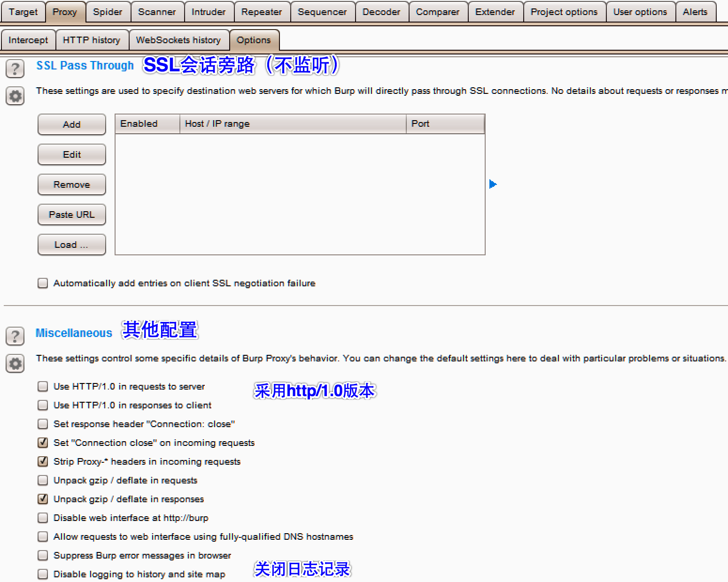This screenshot has height=582, width=728.
Task: Enable Use HTTP/1.0 in responses to client
Action: pos(43,405)
